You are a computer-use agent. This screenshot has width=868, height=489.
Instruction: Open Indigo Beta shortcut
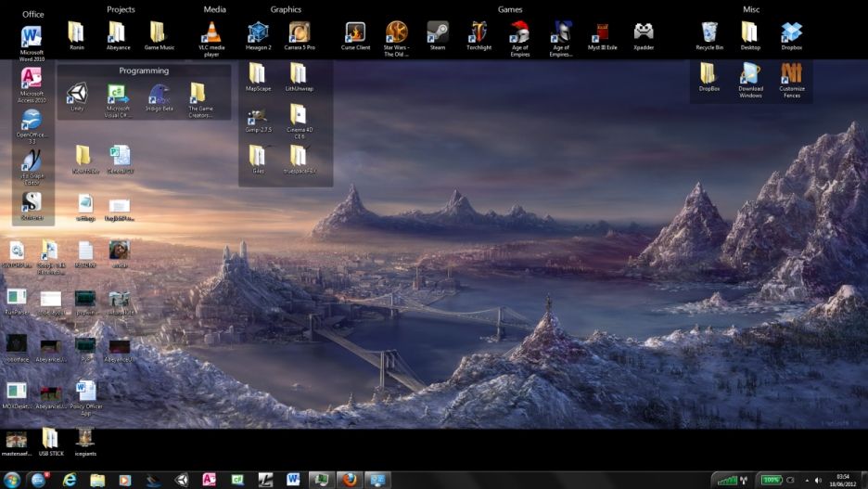click(159, 97)
